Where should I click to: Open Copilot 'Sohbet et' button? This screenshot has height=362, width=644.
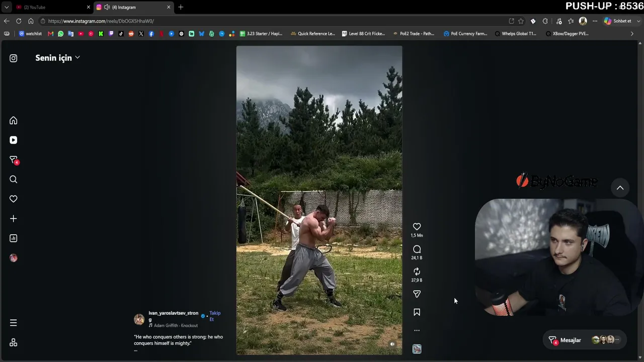click(617, 21)
